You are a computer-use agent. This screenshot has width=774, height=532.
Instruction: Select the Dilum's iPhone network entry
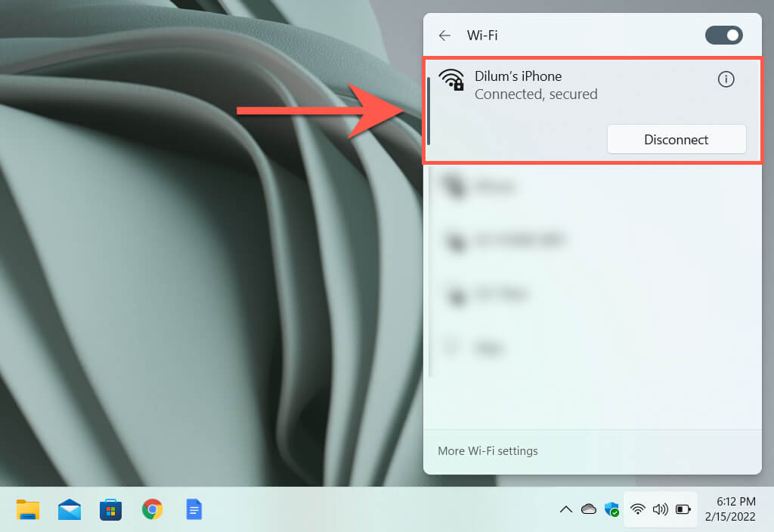tap(593, 110)
